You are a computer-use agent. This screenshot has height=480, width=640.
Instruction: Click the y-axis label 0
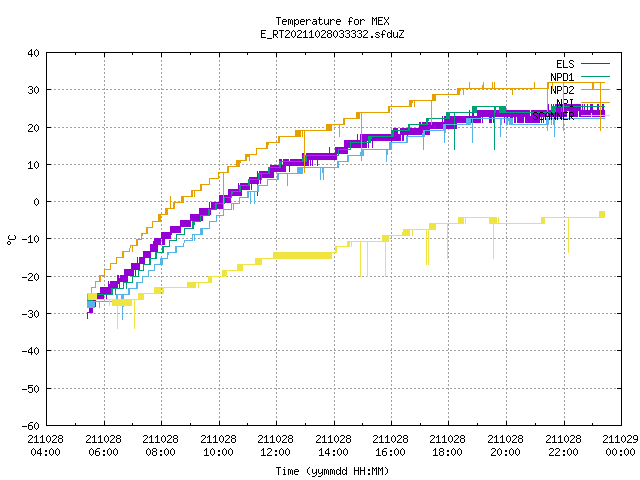37,202
